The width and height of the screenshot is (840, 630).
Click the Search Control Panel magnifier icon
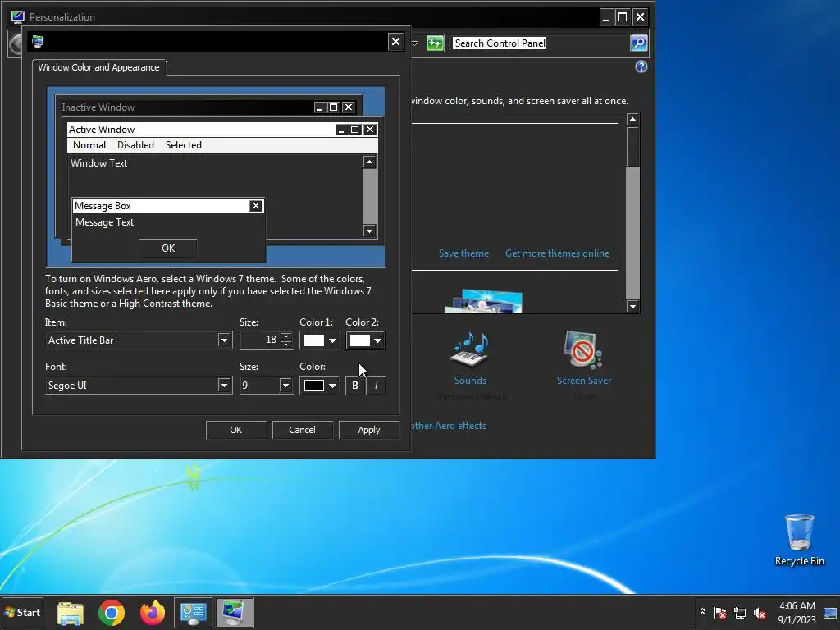tap(638, 43)
